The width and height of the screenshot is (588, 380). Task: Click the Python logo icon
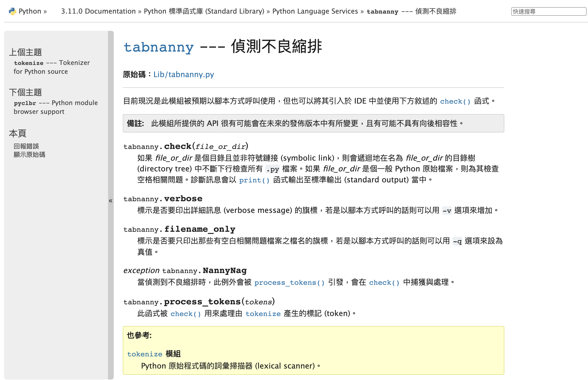pos(12,11)
